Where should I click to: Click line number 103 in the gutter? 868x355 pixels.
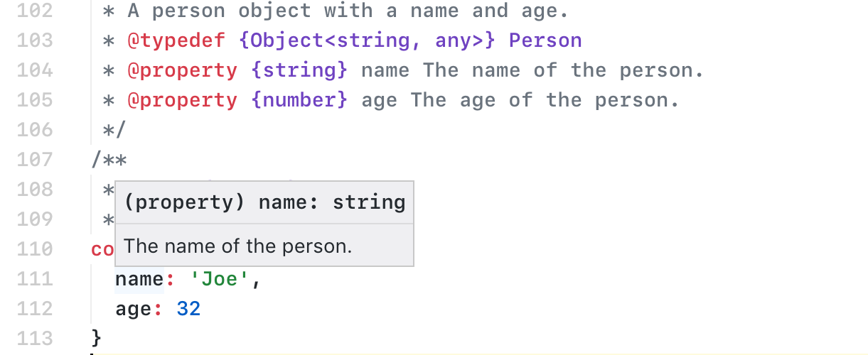(34, 40)
